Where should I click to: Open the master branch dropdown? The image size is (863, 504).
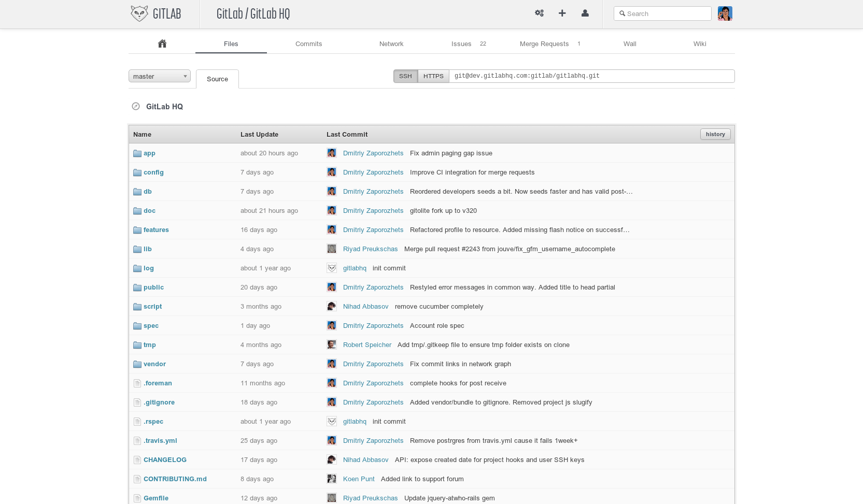pyautogui.click(x=160, y=76)
